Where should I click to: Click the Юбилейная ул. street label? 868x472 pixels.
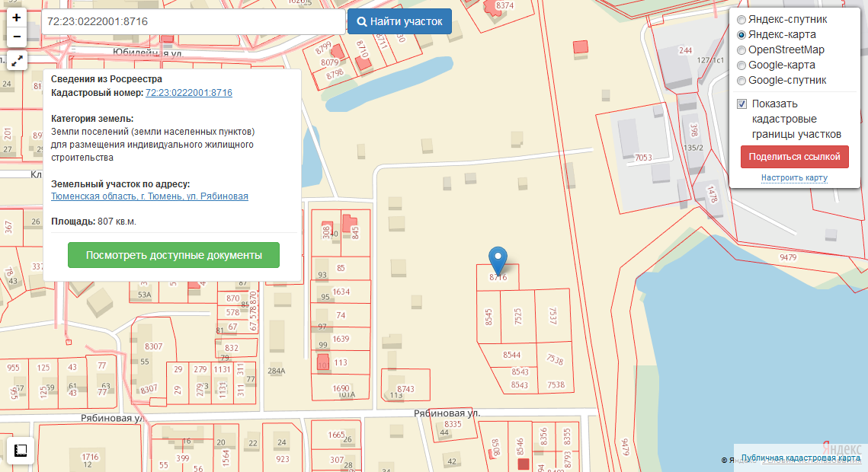(x=147, y=53)
